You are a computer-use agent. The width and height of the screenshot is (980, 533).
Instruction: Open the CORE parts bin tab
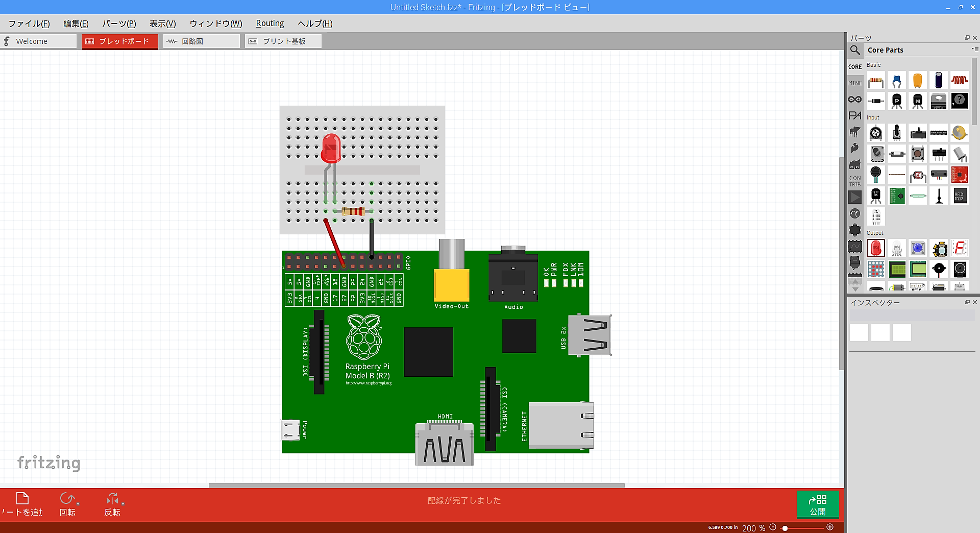(855, 67)
